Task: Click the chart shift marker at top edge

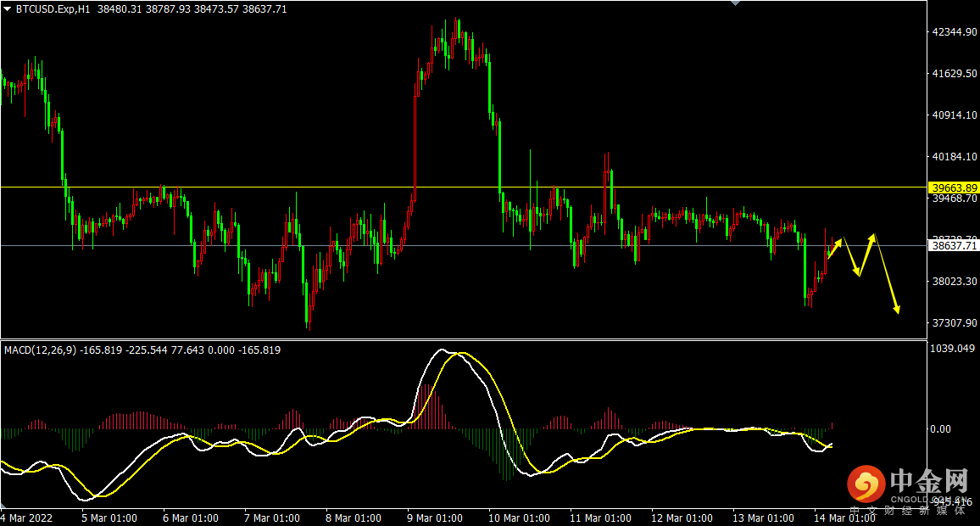Action: click(x=735, y=3)
